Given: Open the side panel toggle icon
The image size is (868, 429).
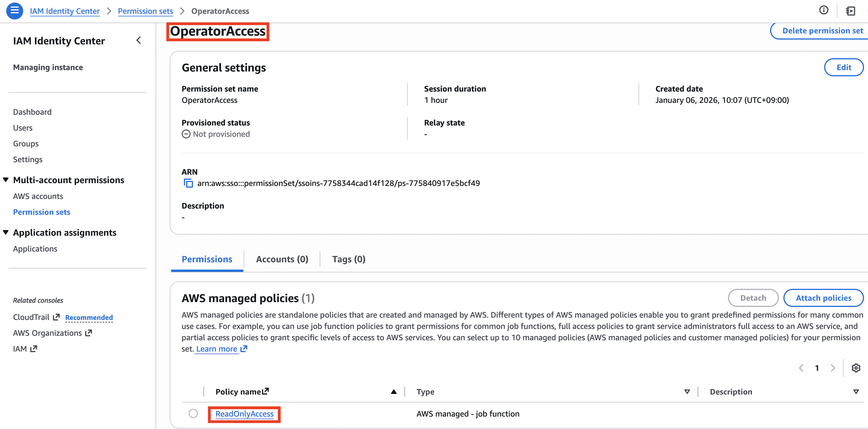Looking at the screenshot, I should (x=850, y=11).
